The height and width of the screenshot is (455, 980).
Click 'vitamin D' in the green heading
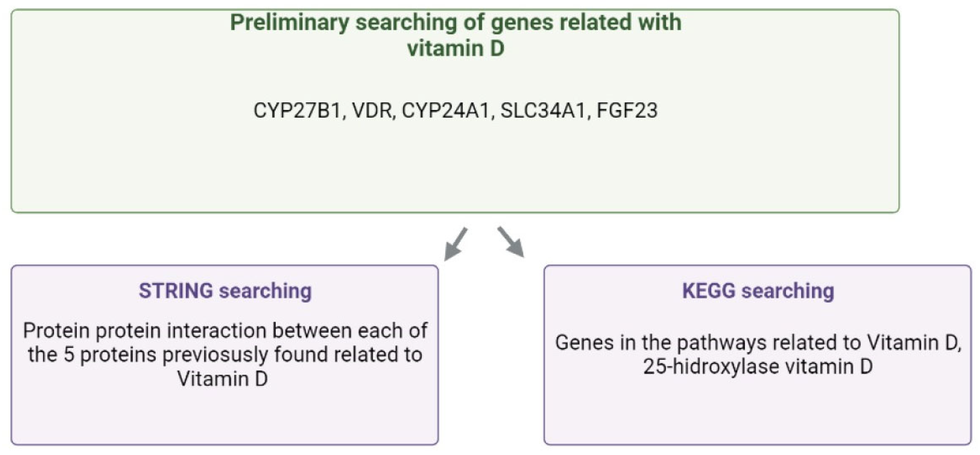pyautogui.click(x=456, y=48)
